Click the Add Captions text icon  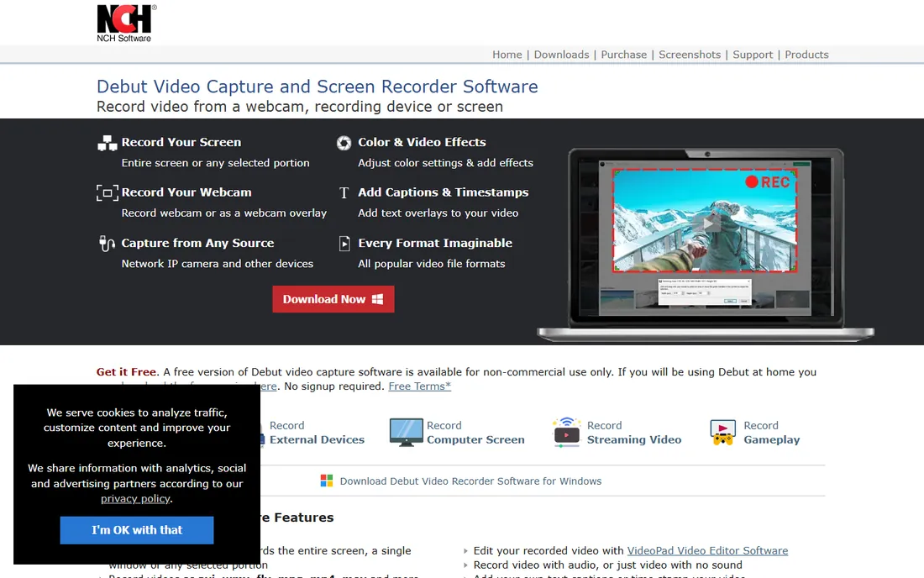click(x=344, y=192)
